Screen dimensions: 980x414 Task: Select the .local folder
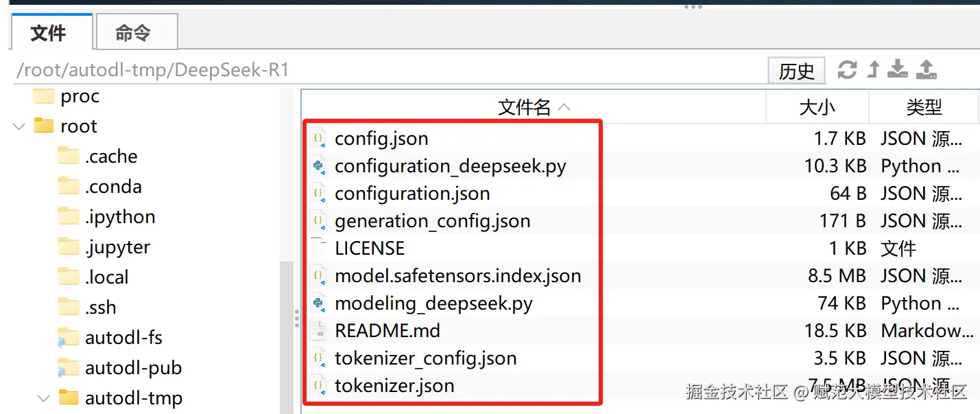(x=107, y=277)
